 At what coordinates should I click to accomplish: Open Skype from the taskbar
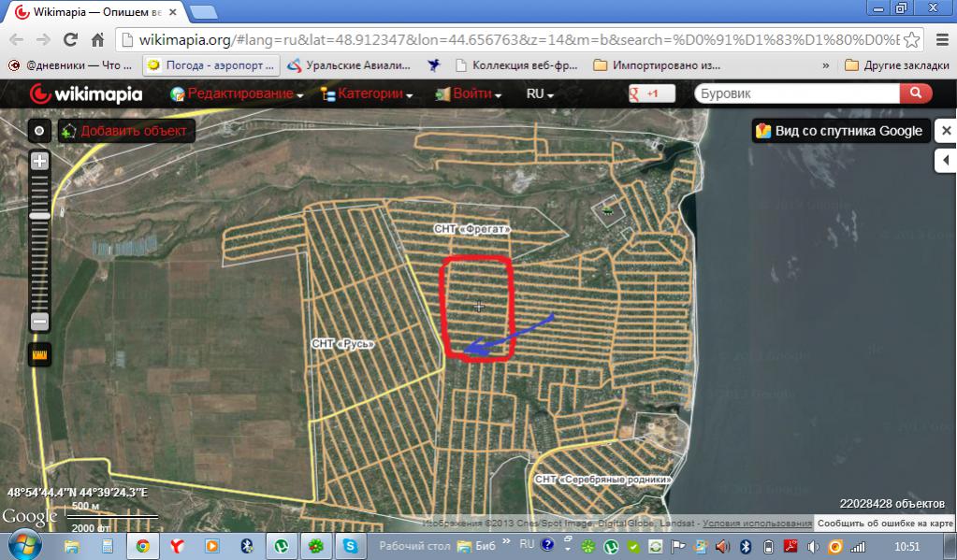350,545
